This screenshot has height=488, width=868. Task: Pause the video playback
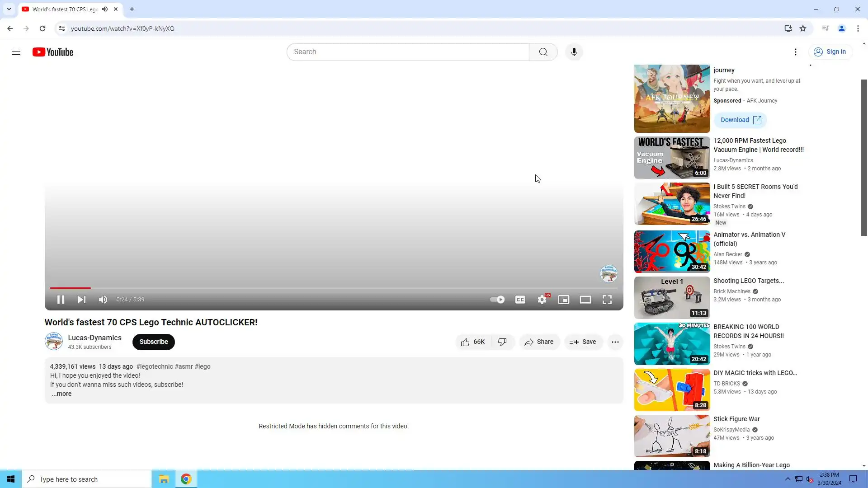coord(61,300)
